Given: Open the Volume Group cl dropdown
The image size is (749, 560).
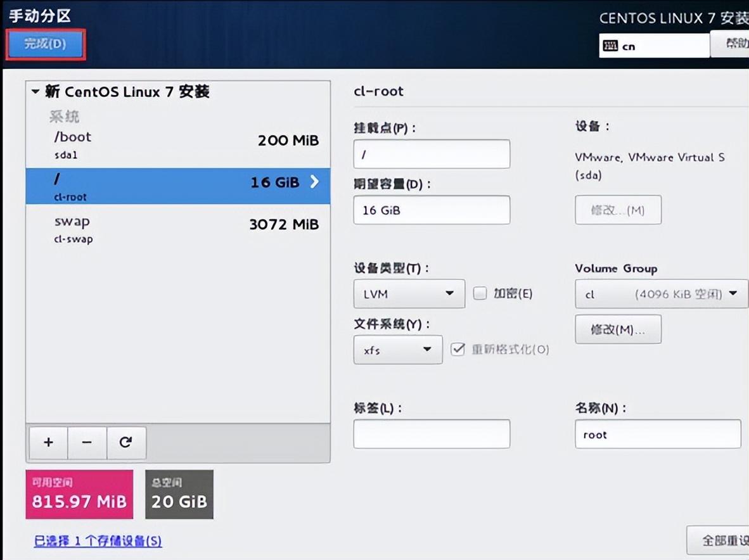Looking at the screenshot, I should 661,294.
